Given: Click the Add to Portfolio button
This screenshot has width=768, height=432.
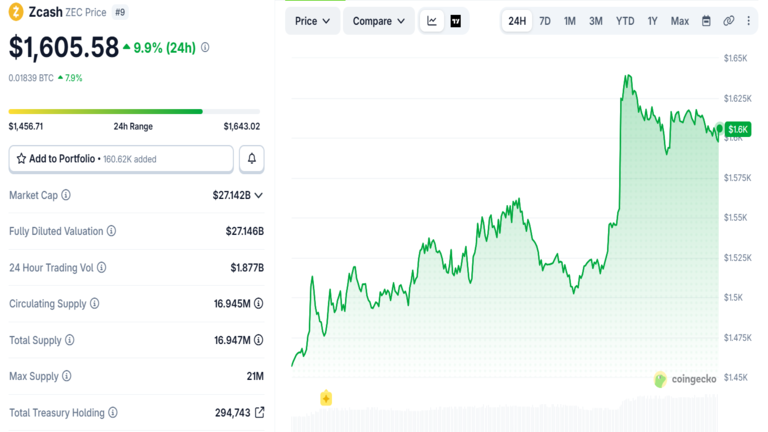Looking at the screenshot, I should (121, 159).
